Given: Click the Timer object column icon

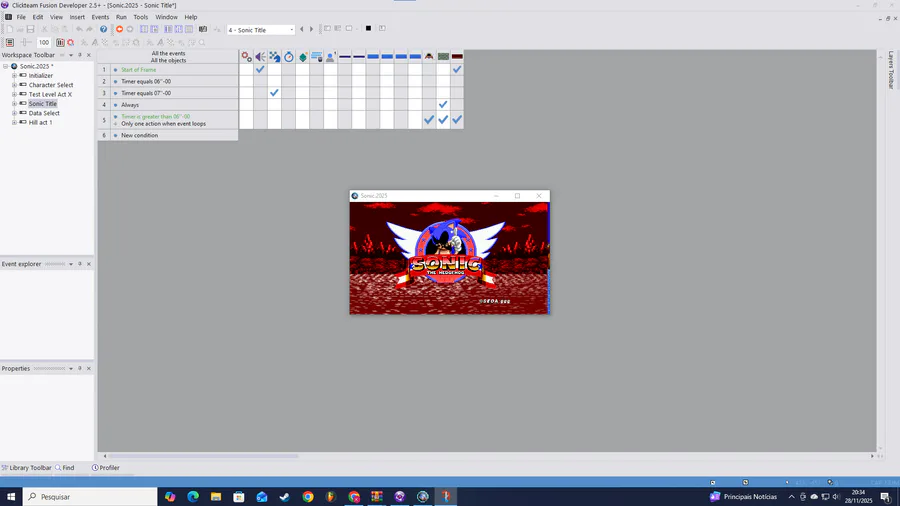Looking at the screenshot, I should click(x=289, y=56).
